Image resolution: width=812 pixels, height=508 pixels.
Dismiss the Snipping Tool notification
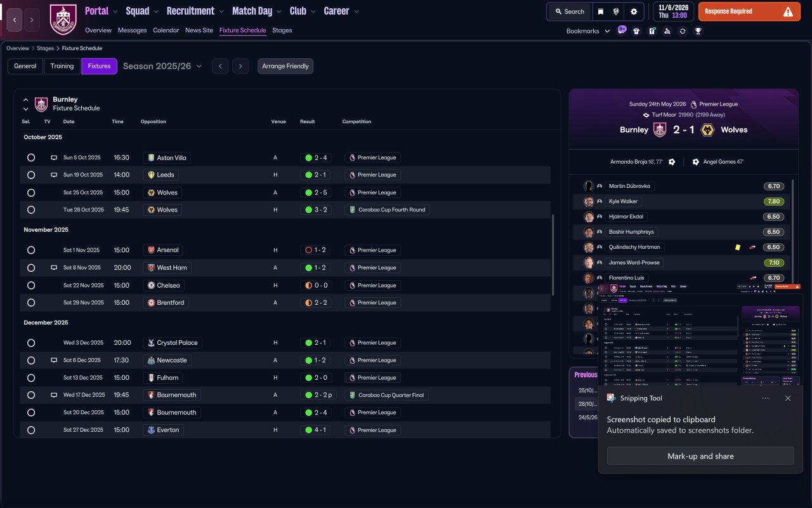point(788,398)
